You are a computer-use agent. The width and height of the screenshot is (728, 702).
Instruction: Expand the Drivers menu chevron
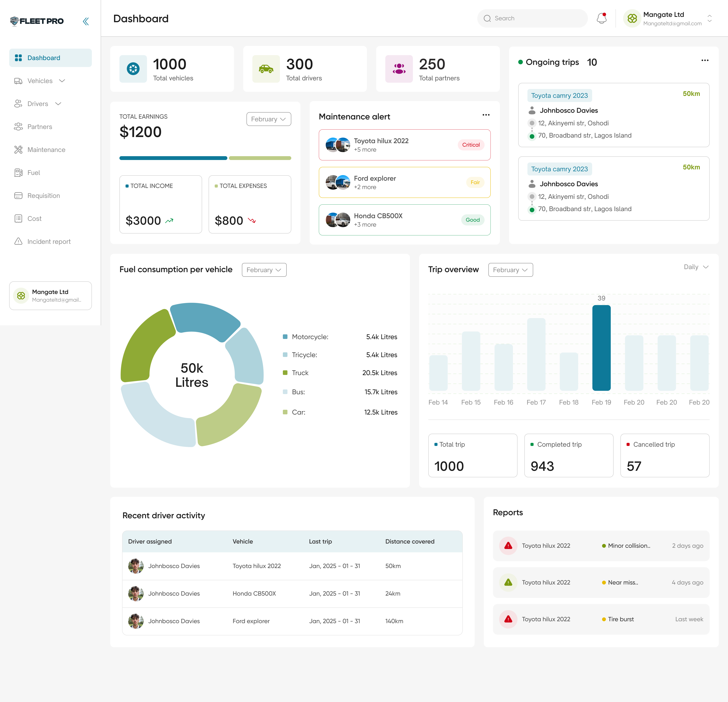click(x=58, y=104)
